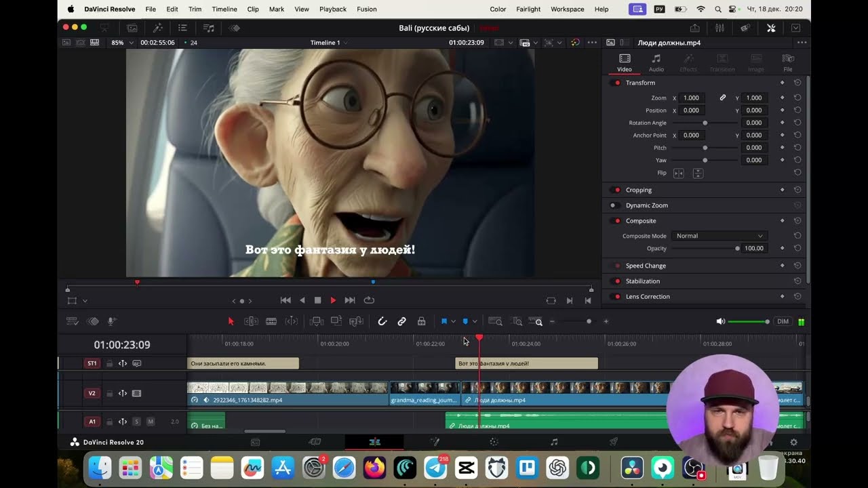Click the play reverse button
This screenshot has height=488, width=868.
[x=302, y=300]
